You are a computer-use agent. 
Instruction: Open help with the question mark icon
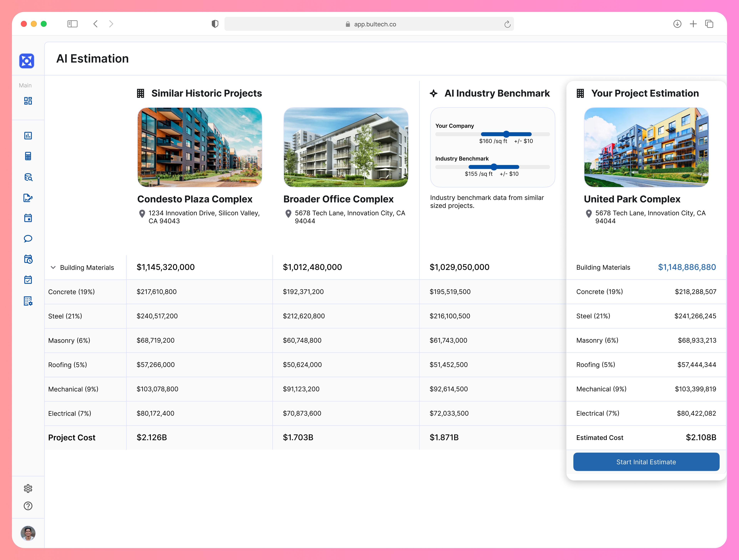pos(28,506)
